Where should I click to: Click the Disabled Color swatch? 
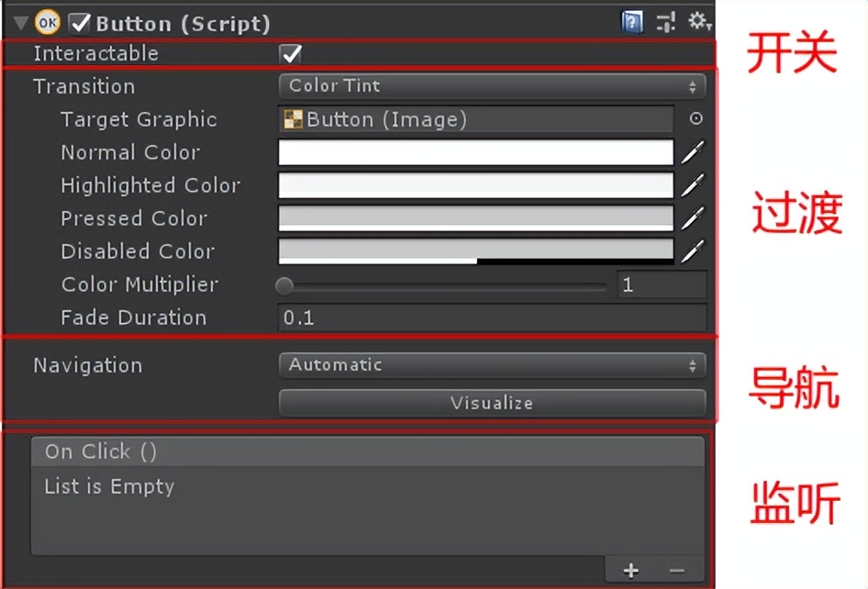tap(476, 251)
